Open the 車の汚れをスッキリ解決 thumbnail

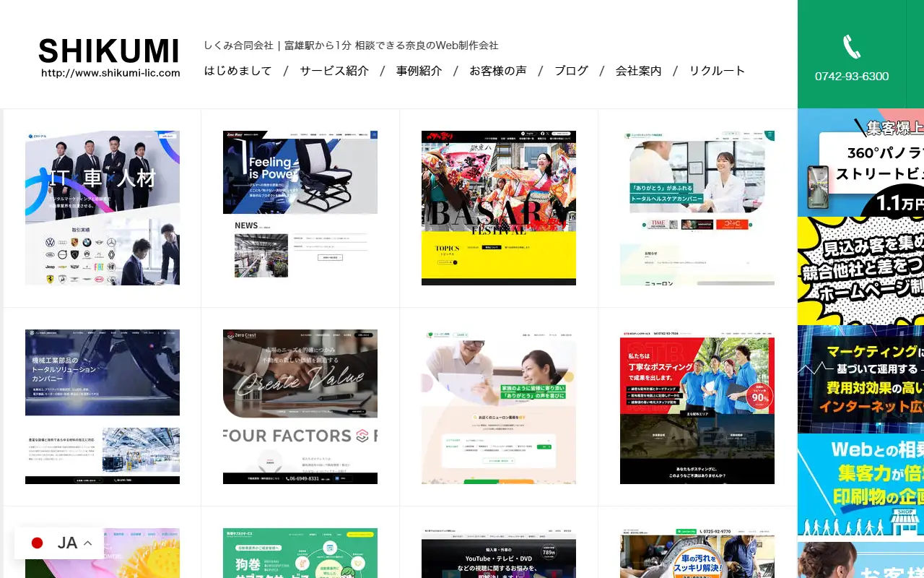697,553
